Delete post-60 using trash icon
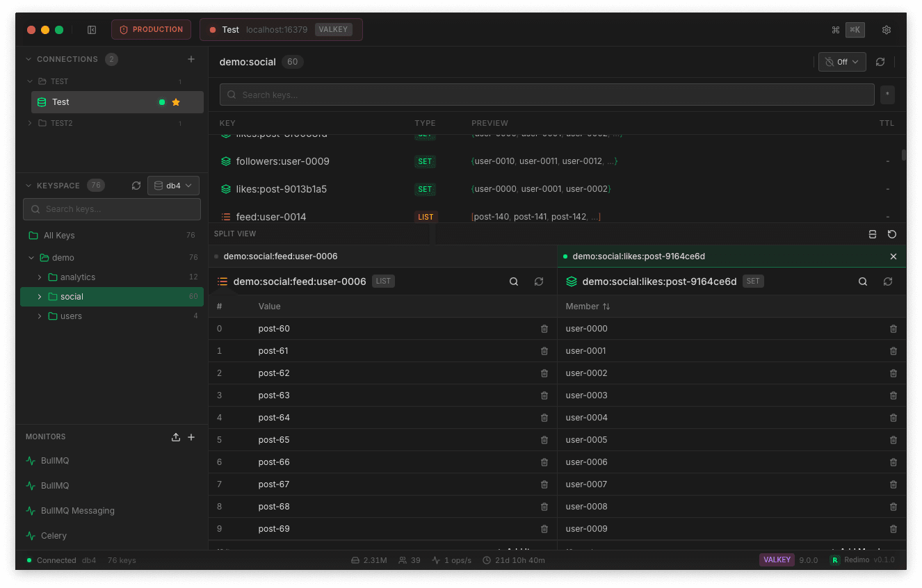 click(x=544, y=329)
